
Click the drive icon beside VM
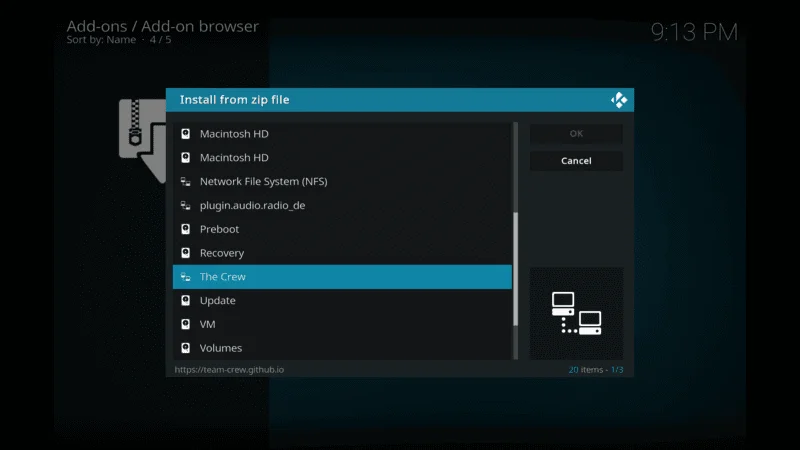186,324
